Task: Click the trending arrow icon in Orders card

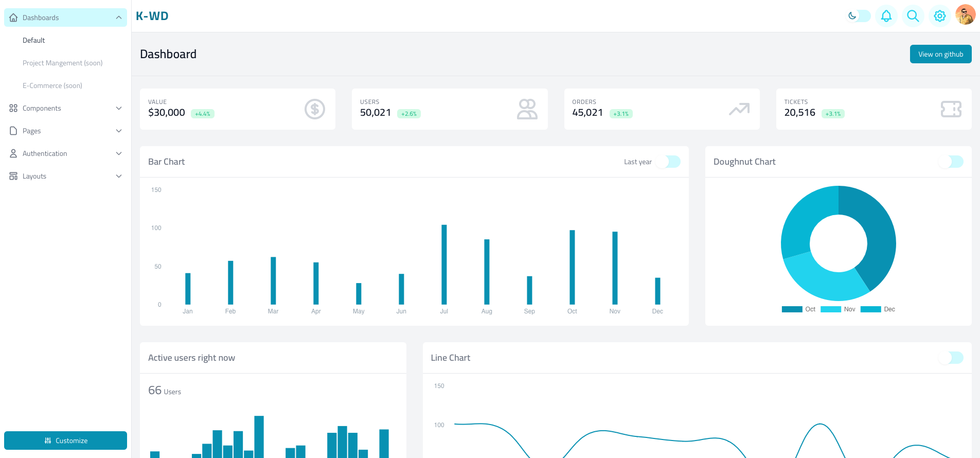Action: click(739, 109)
